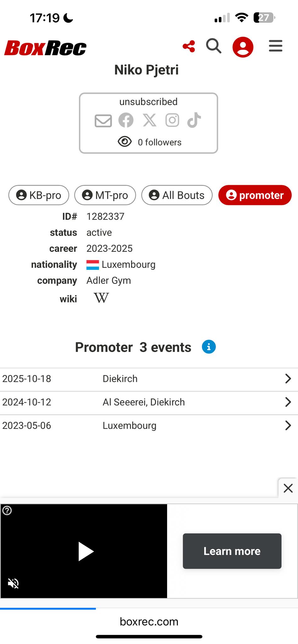Select the All Bouts tab
The height and width of the screenshot is (644, 298).
[x=177, y=195]
